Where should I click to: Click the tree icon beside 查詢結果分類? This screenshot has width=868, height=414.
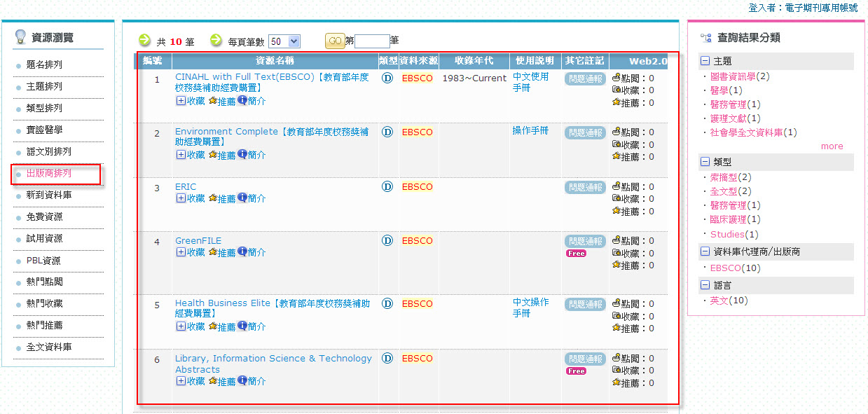[706, 38]
